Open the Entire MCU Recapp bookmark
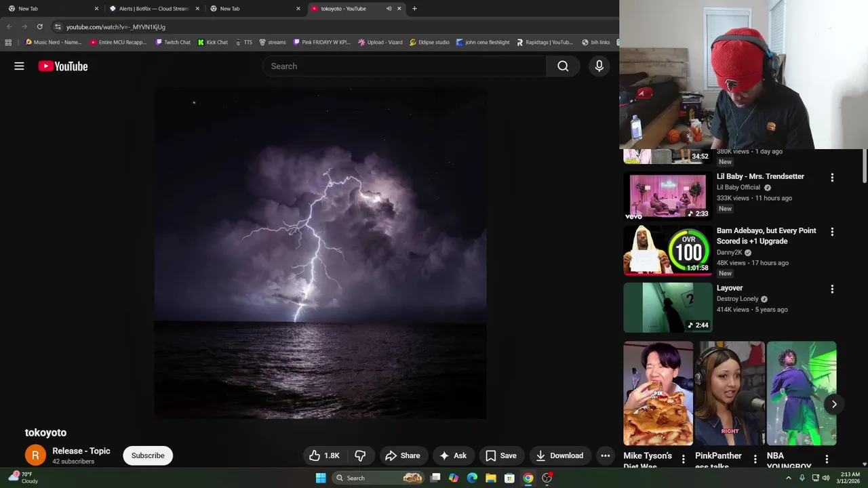This screenshot has height=488, width=868. pyautogui.click(x=118, y=42)
